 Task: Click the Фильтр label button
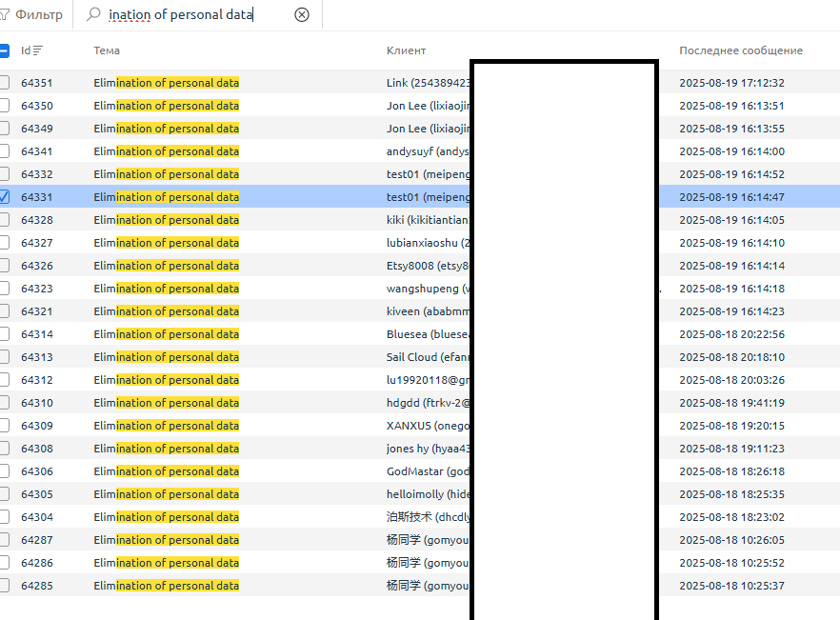click(x=39, y=15)
